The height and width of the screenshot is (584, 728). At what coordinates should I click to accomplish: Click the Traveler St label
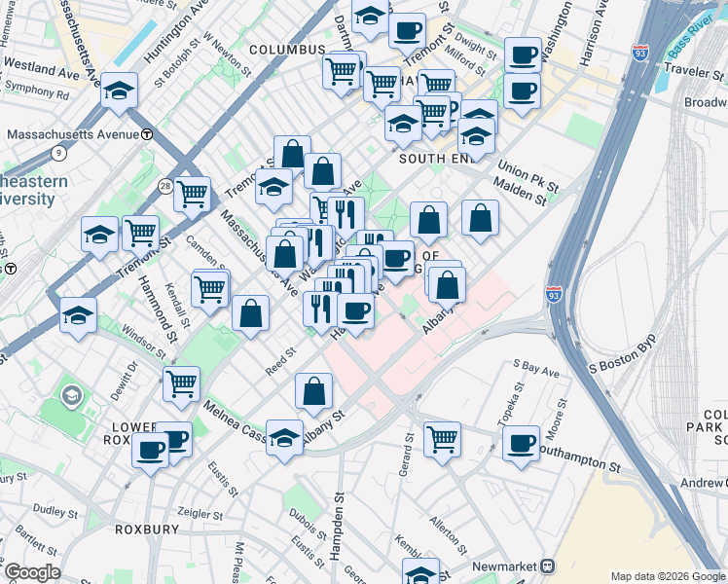[694, 72]
